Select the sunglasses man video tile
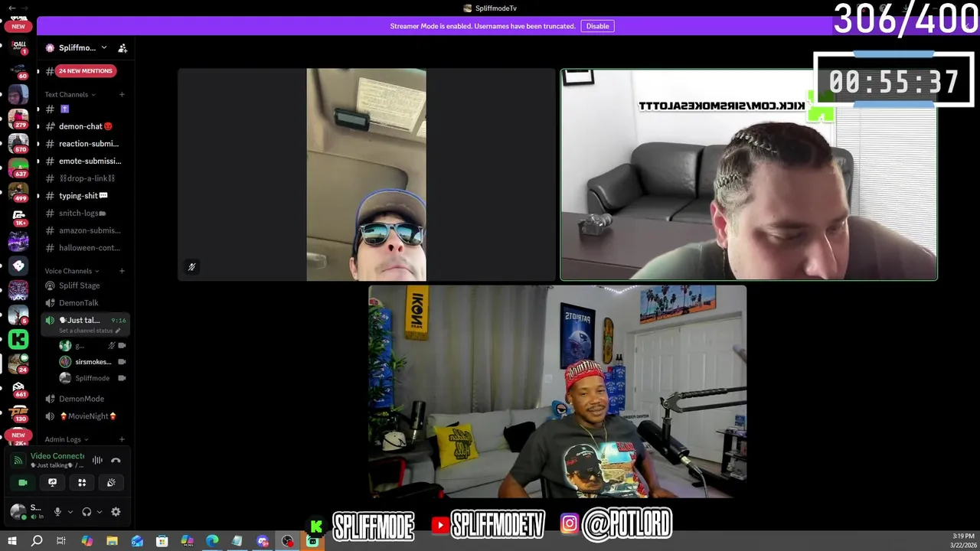Image resolution: width=980 pixels, height=551 pixels. [x=367, y=174]
